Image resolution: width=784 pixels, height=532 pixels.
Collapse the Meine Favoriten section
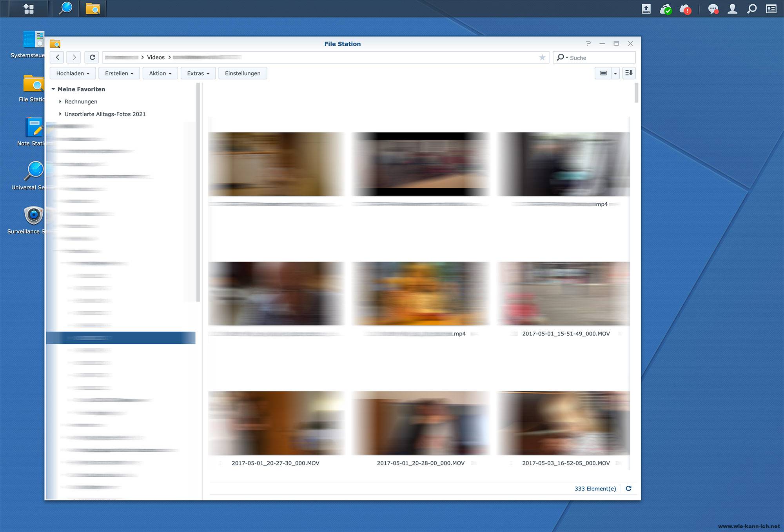54,89
